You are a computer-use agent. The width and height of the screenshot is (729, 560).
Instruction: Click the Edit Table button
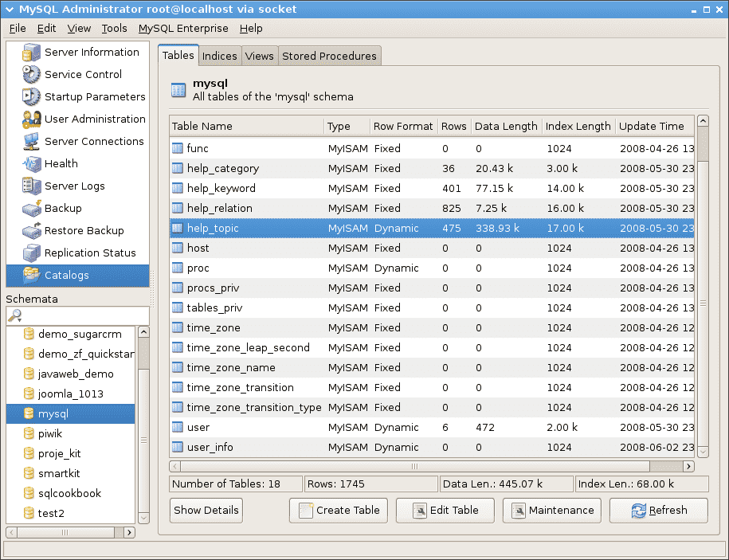tap(445, 511)
